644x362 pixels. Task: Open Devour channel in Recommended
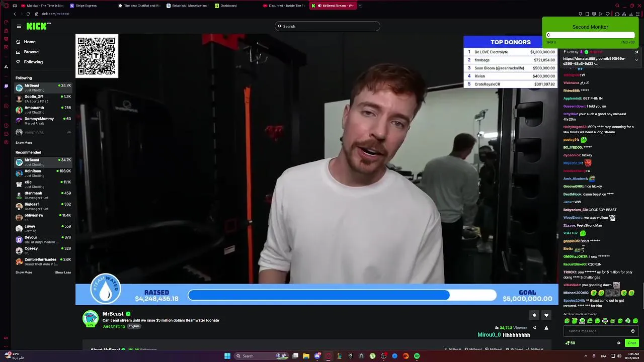tap(43, 239)
